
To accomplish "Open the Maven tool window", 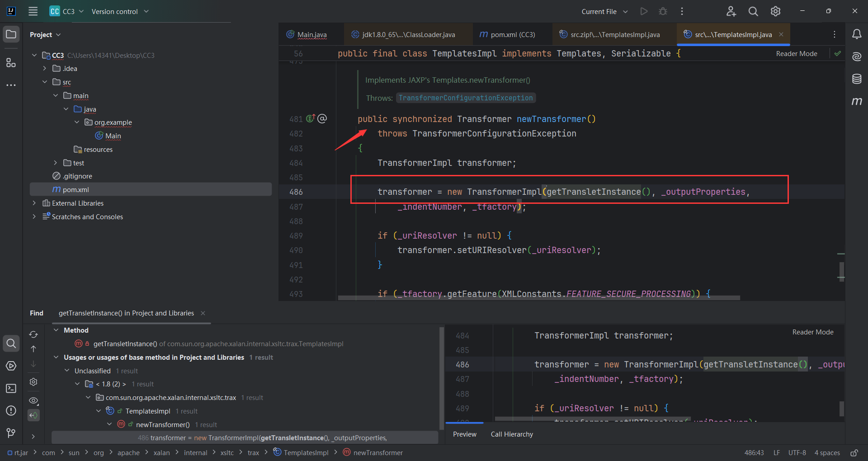I will point(857,101).
